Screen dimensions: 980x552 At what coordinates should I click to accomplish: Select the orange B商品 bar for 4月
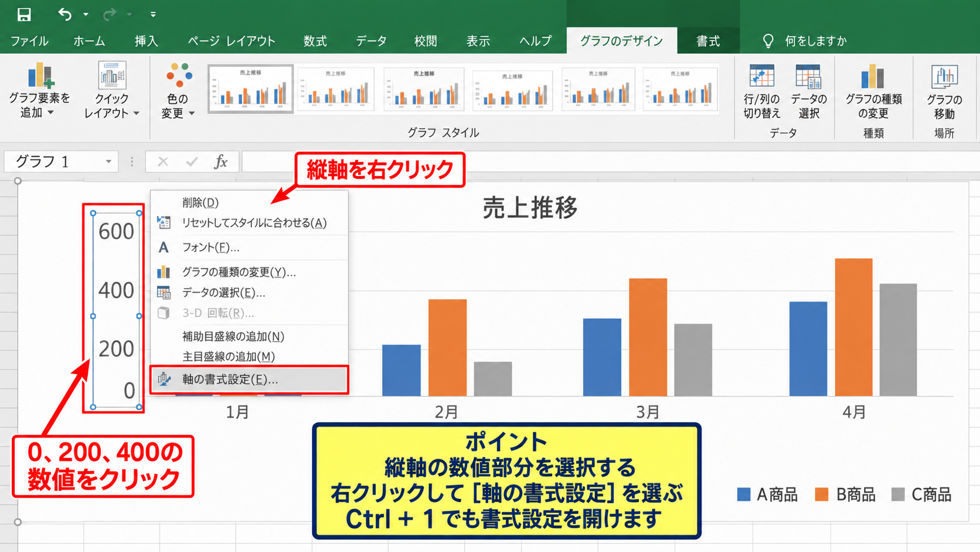[853, 327]
